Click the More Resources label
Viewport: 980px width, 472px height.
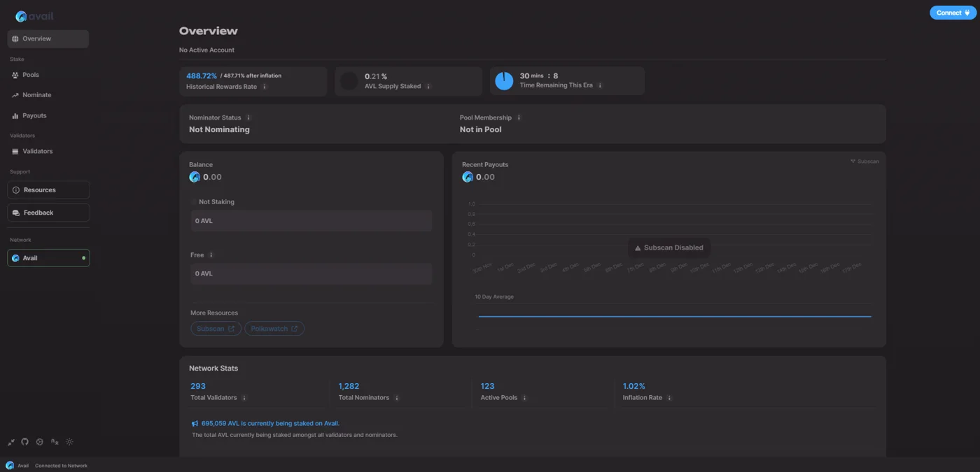[x=214, y=313]
